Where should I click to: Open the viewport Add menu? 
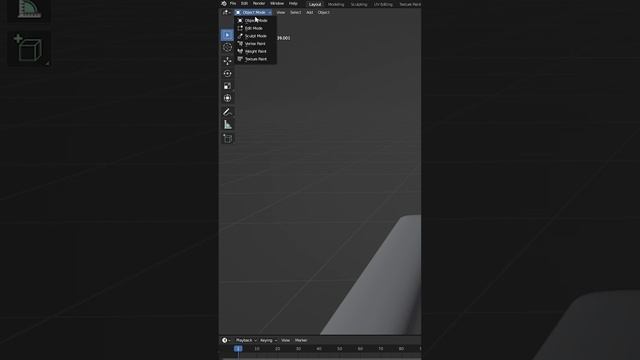309,12
